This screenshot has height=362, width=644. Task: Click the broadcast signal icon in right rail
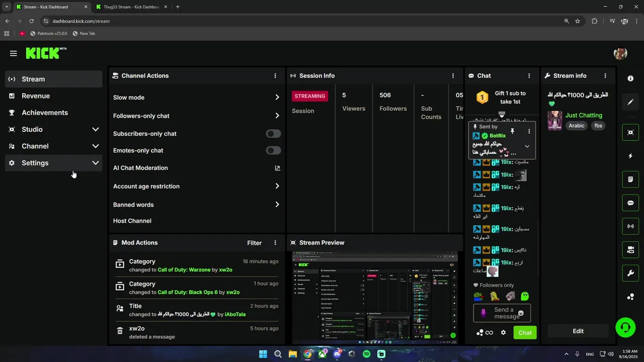630,226
